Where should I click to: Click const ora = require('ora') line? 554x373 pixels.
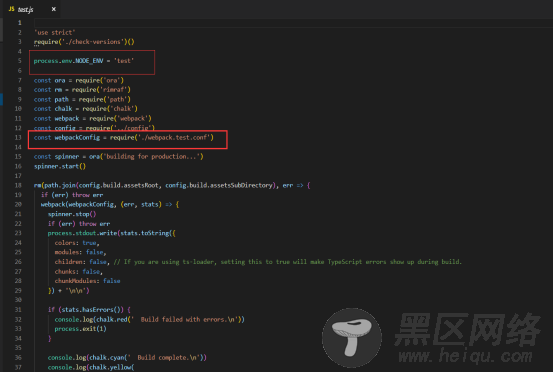(79, 81)
